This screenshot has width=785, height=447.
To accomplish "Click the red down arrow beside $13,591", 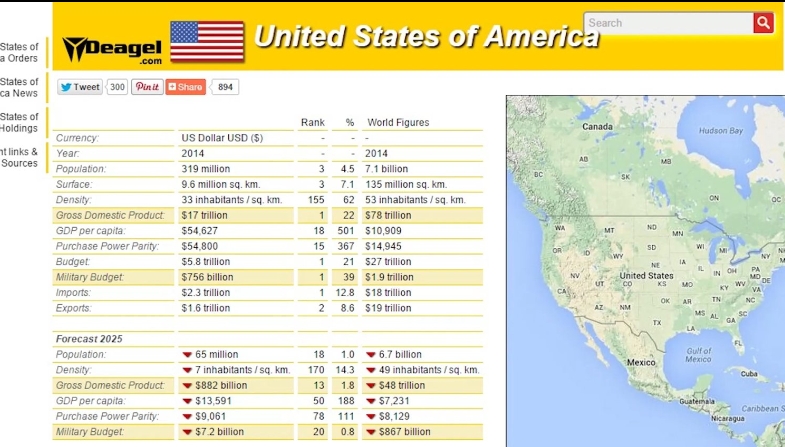I will (x=187, y=401).
